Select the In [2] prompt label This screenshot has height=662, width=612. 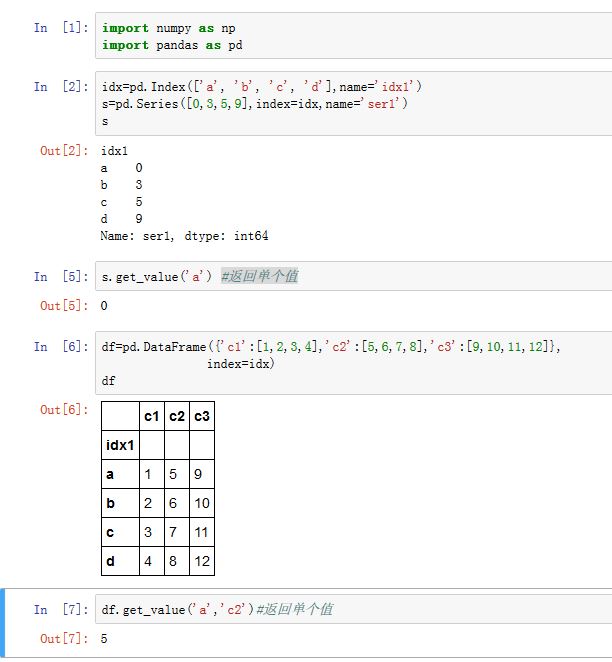[61, 87]
